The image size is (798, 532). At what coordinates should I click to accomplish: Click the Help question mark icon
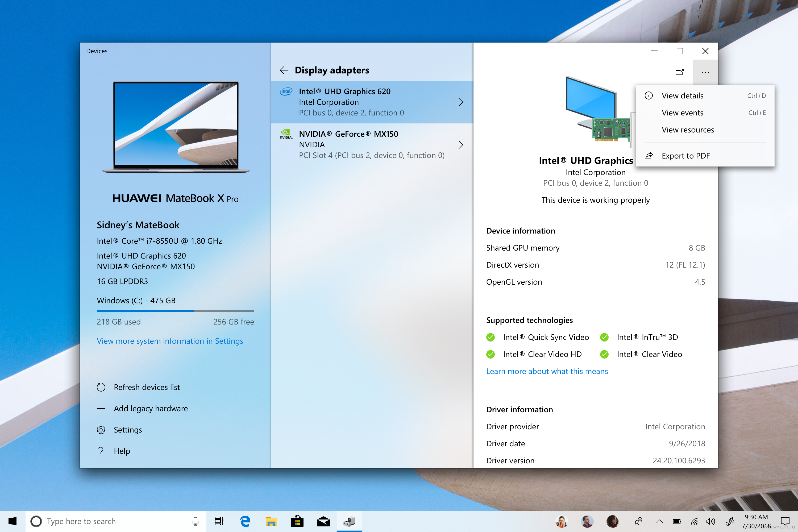pyautogui.click(x=101, y=451)
